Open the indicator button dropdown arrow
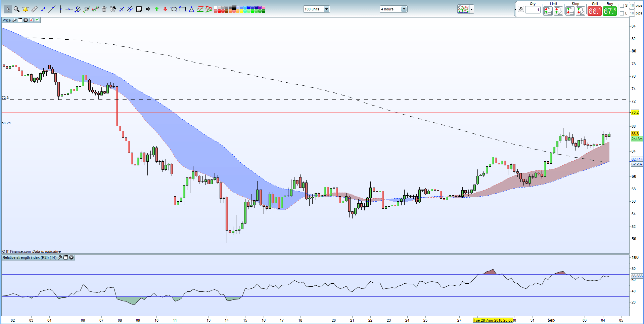This screenshot has height=324, width=644. tap(472, 9)
